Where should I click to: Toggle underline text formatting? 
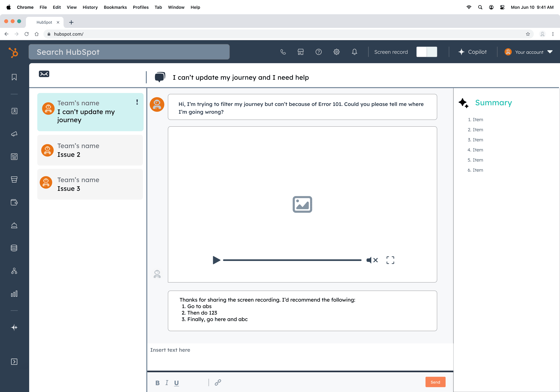tap(176, 383)
